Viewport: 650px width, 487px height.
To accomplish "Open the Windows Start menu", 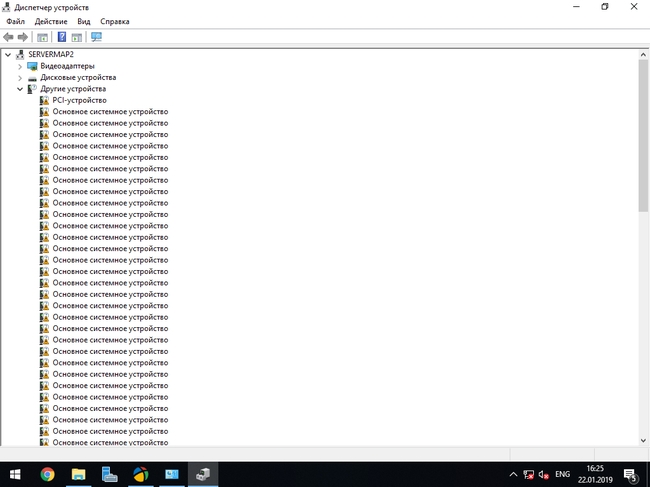I will point(15,474).
